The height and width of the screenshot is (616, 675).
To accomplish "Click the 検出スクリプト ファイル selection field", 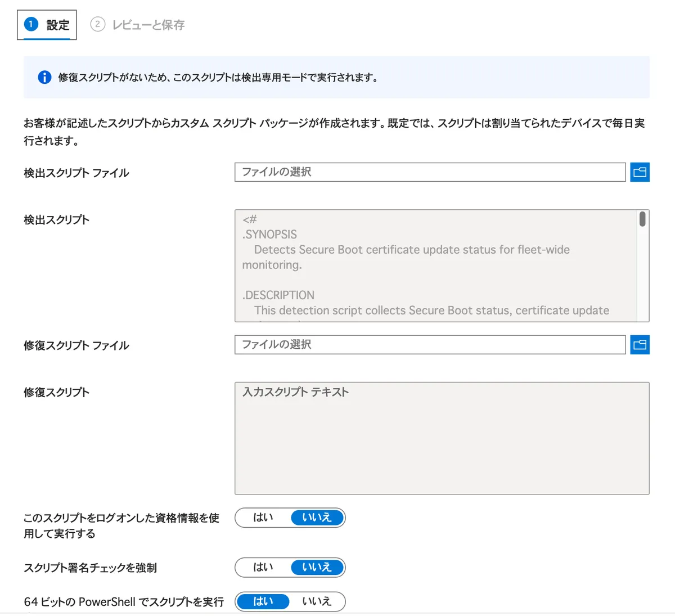I will click(x=430, y=172).
